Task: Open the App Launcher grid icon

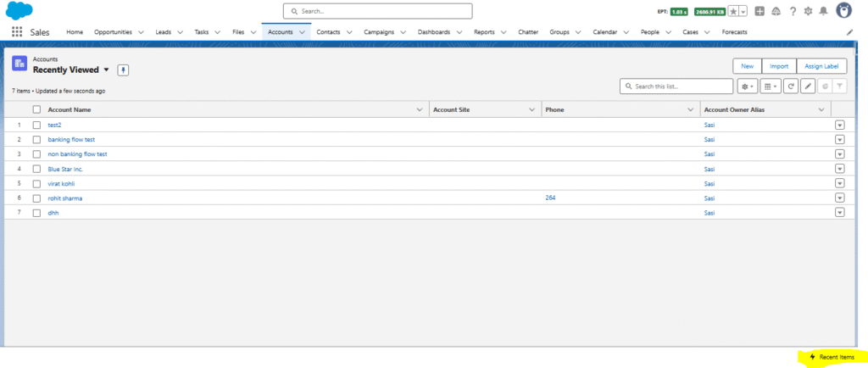Action: (17, 32)
